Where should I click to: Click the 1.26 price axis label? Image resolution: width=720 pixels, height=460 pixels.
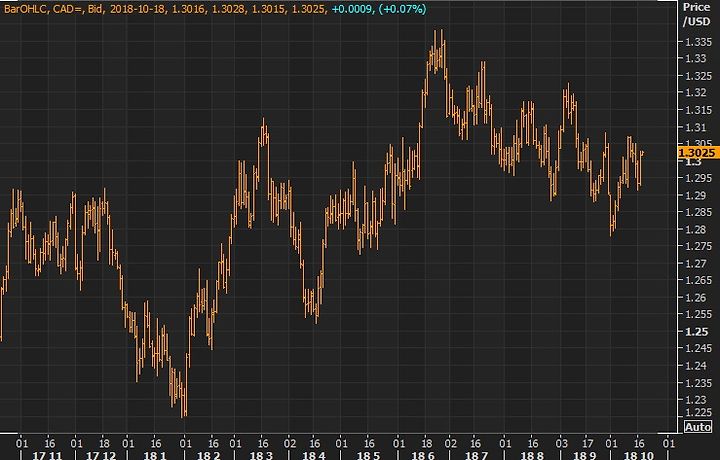[x=695, y=297]
